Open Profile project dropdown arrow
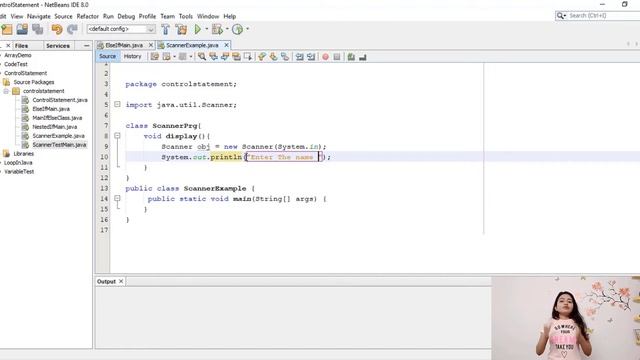The image size is (640, 360). click(x=247, y=29)
